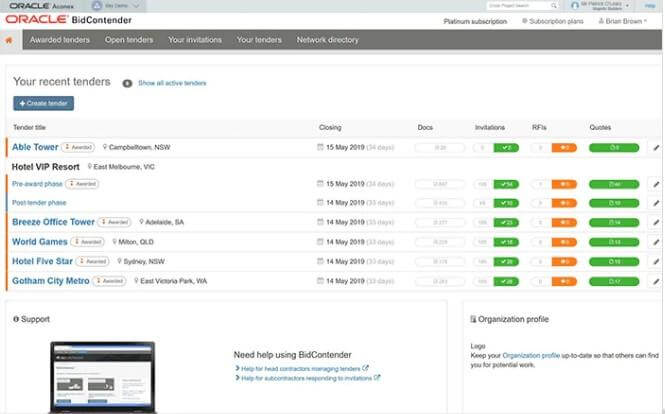The image size is (665, 414).
Task: Open green invitations badge for World Games
Action: [506, 242]
